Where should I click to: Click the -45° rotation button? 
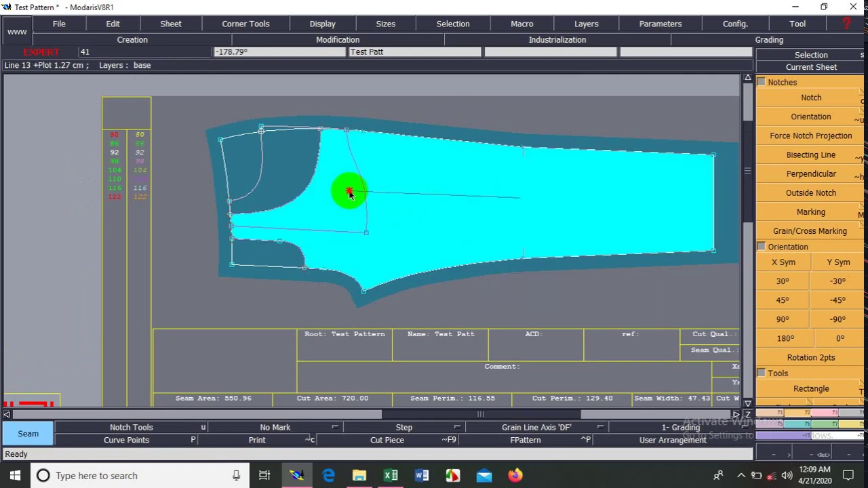(838, 300)
